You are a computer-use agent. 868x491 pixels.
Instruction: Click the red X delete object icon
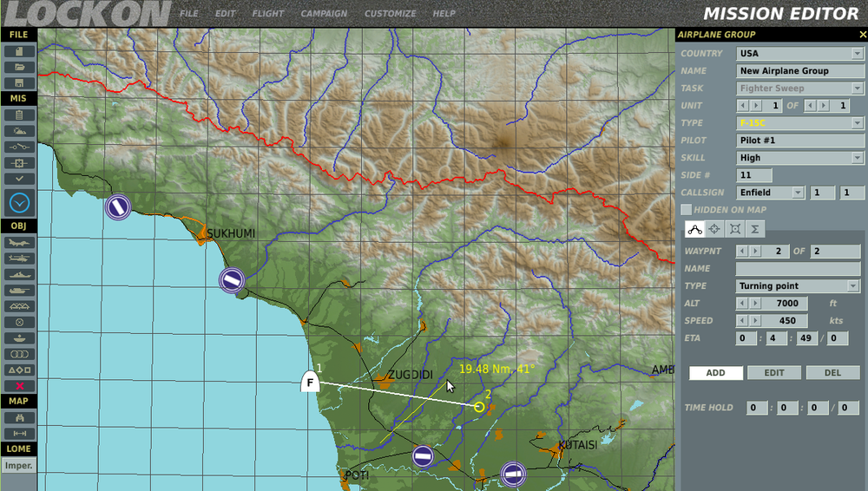point(19,386)
